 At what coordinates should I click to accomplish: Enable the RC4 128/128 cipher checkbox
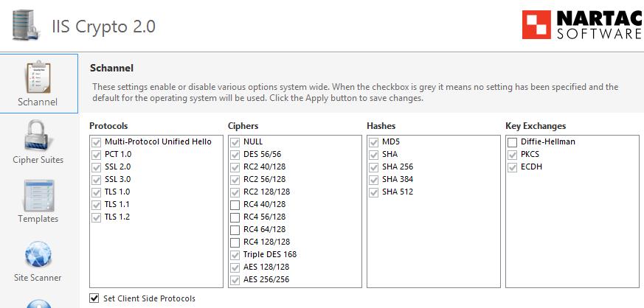(235, 242)
